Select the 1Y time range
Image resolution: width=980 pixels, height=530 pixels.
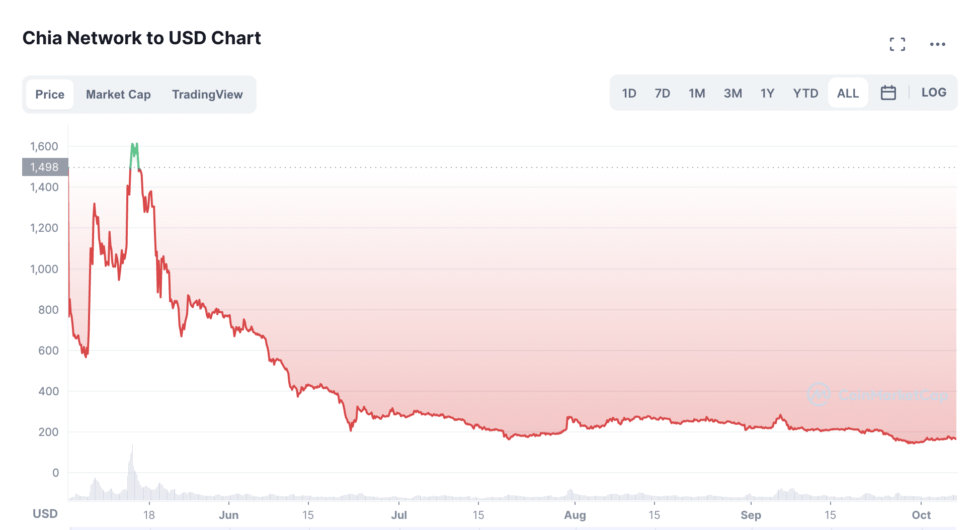(x=767, y=94)
